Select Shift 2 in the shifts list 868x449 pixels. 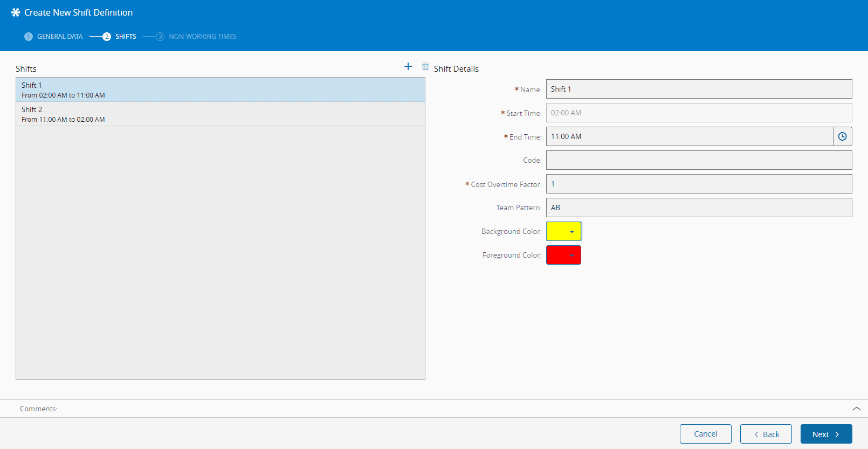220,114
